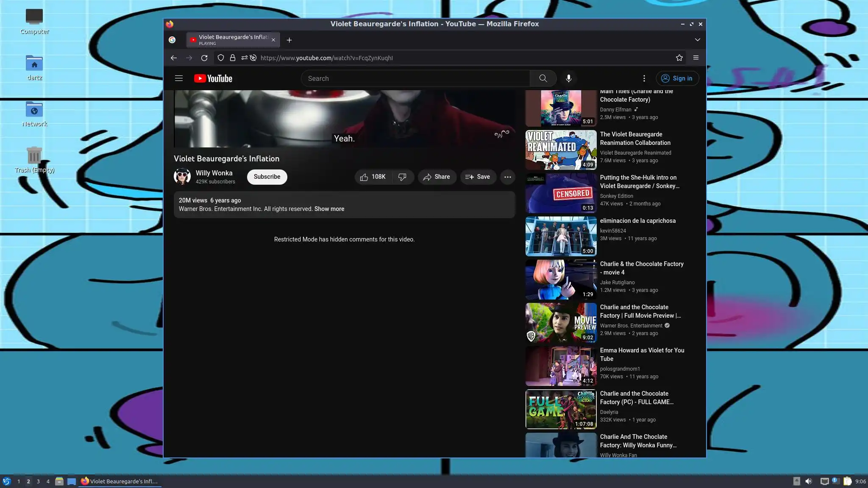
Task: Open more actions menu beside Save
Action: coord(507,177)
